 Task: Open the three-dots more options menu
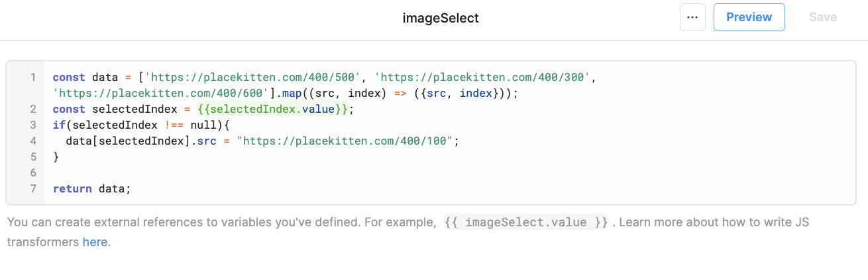692,17
